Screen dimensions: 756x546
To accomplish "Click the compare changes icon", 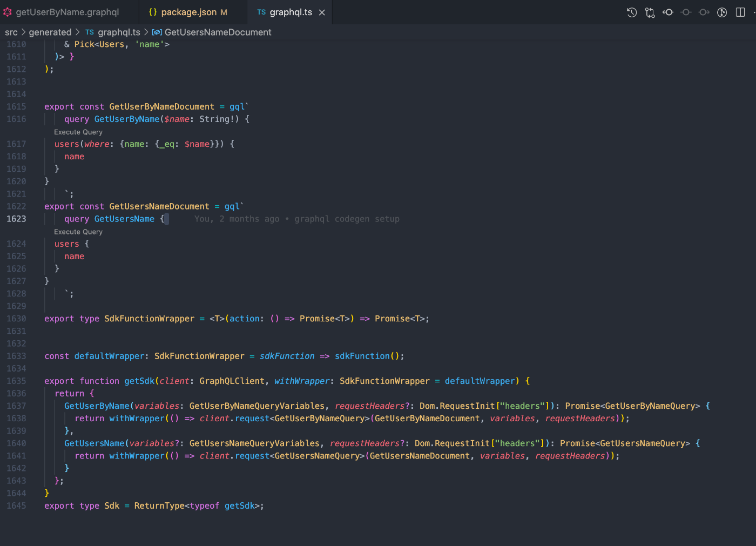I will [x=650, y=12].
